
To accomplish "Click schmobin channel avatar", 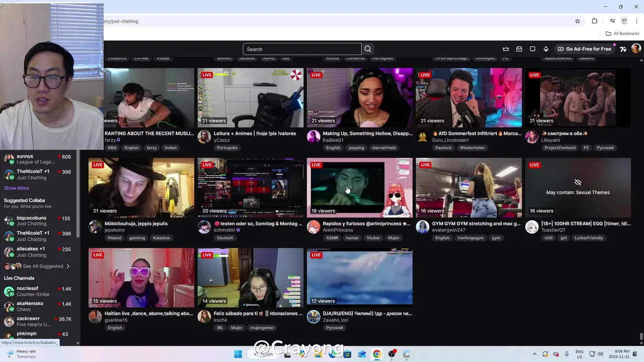I will click(x=204, y=227).
